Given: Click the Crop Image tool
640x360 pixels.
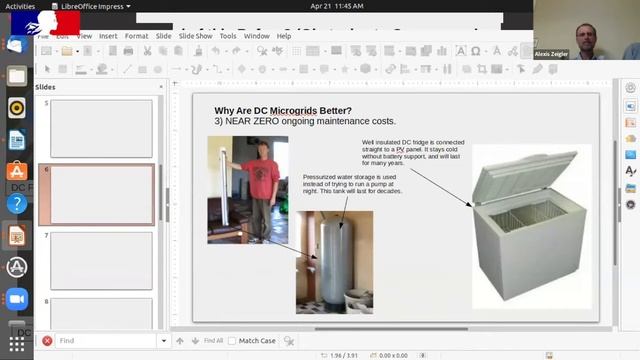Looking at the screenshot, I should point(482,69).
